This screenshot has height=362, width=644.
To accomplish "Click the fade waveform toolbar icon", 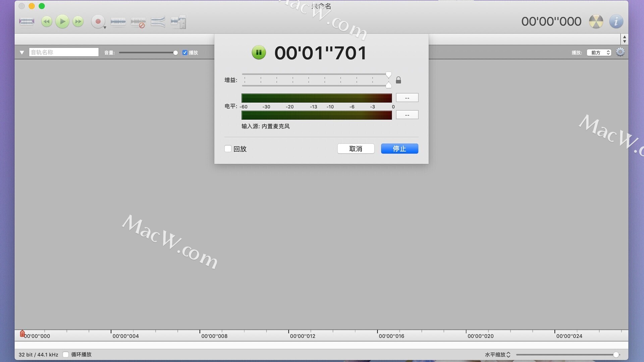I will [x=158, y=22].
